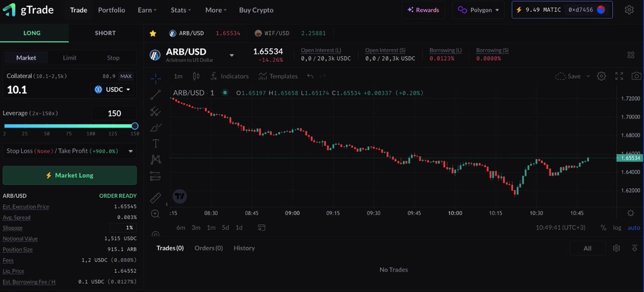Open trades table settings gear
The height and width of the screenshot is (292, 644).
pos(617,248)
